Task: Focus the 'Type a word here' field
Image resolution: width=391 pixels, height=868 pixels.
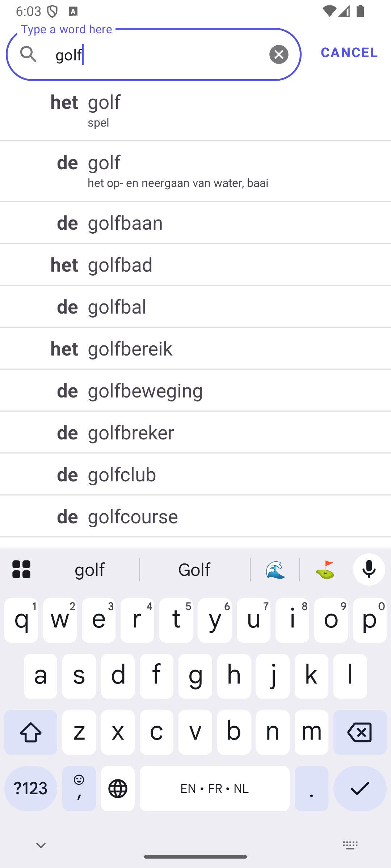Action: pyautogui.click(x=159, y=55)
